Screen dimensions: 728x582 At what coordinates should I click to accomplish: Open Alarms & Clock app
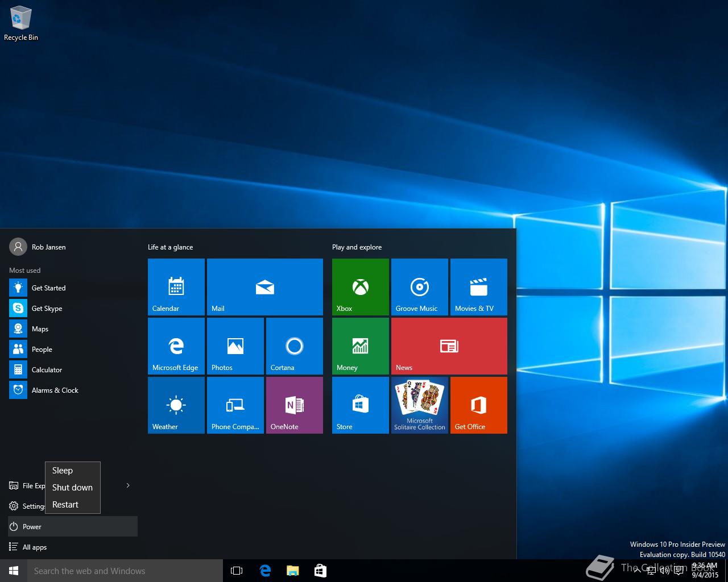tap(73, 390)
